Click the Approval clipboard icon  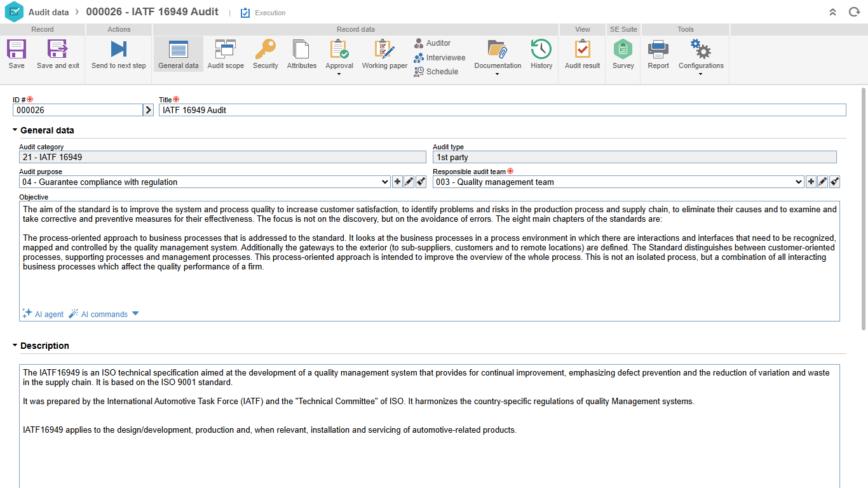[x=339, y=50]
